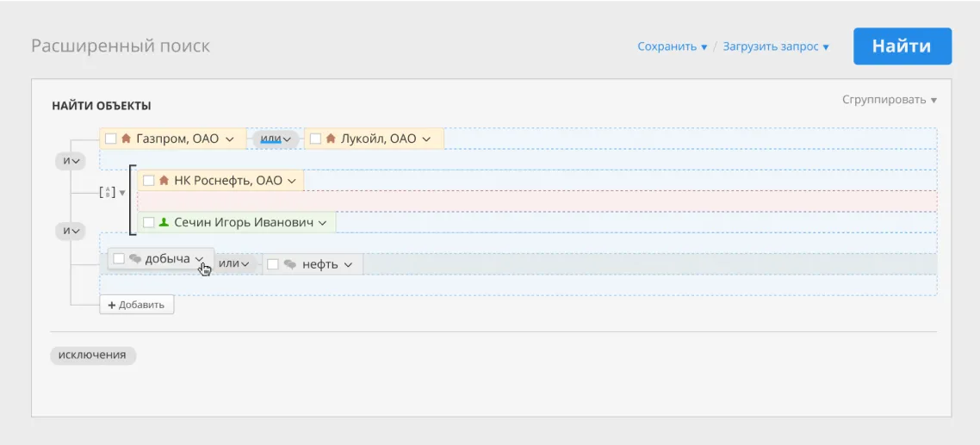Screen dimensions: 980x445
Task: Click the person icon beside Сечин Игорь Иванович
Action: click(x=164, y=222)
